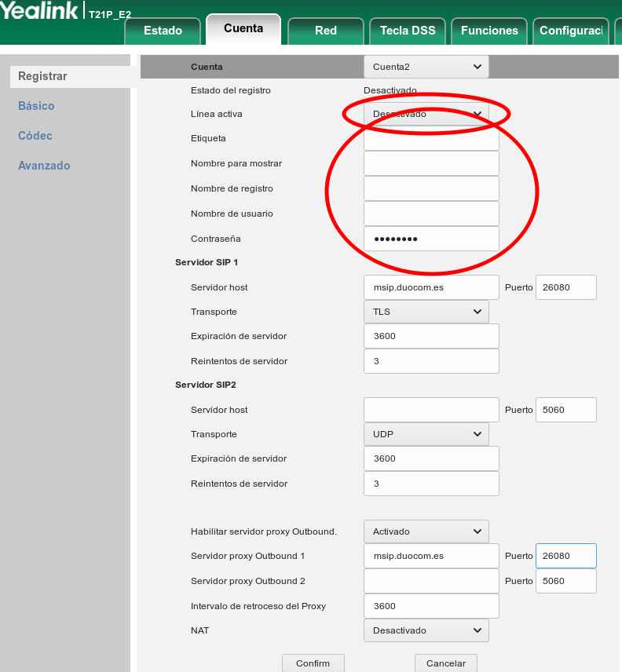Open the Red tab
622x672 pixels.
coord(325,31)
